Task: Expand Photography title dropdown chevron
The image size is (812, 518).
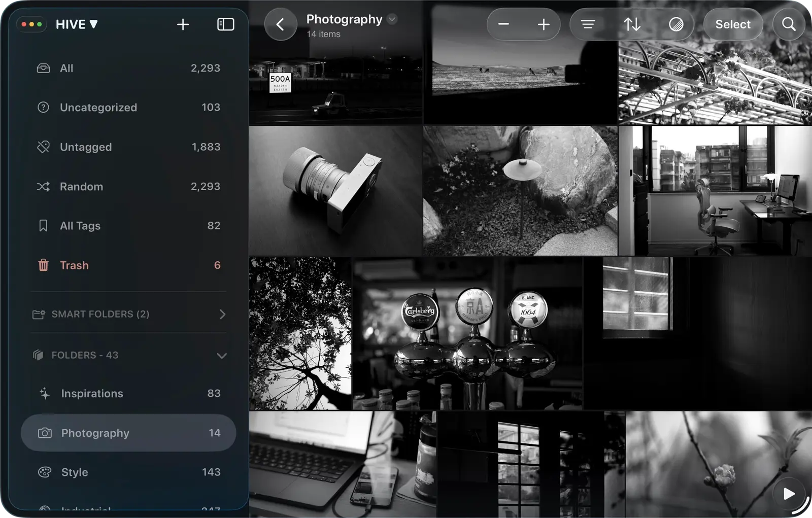Action: [392, 19]
